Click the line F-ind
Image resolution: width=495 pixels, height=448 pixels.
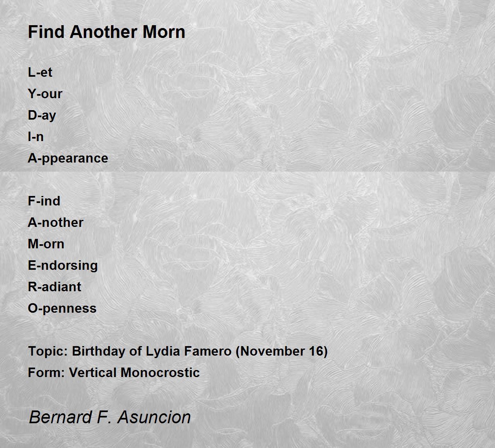click(44, 201)
